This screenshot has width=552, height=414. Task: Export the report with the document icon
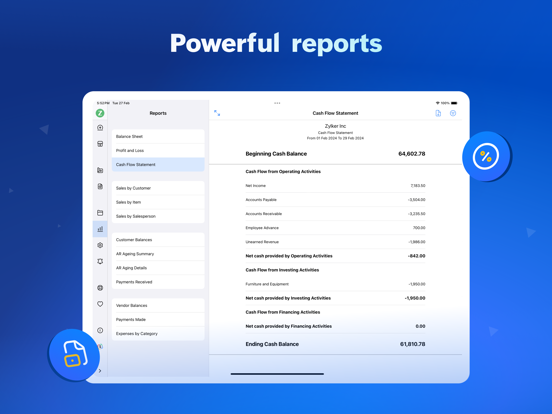[x=438, y=113]
